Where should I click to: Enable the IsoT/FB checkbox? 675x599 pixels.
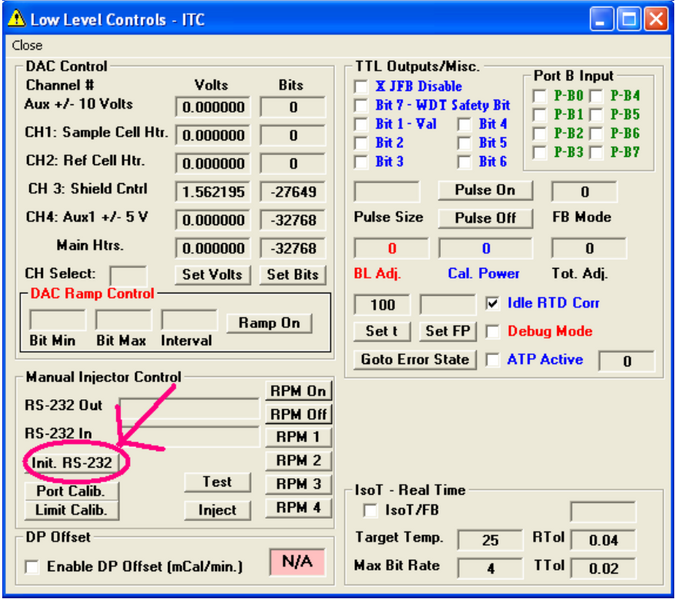point(370,510)
